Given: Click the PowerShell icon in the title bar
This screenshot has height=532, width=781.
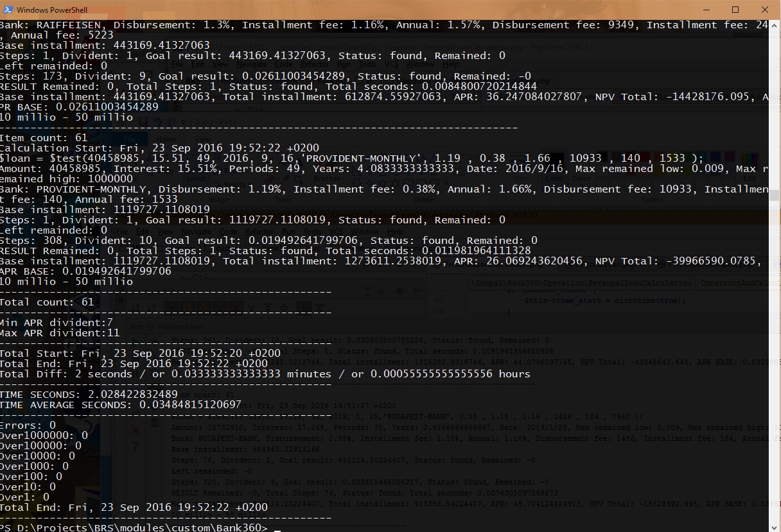Looking at the screenshot, I should 7,10.
